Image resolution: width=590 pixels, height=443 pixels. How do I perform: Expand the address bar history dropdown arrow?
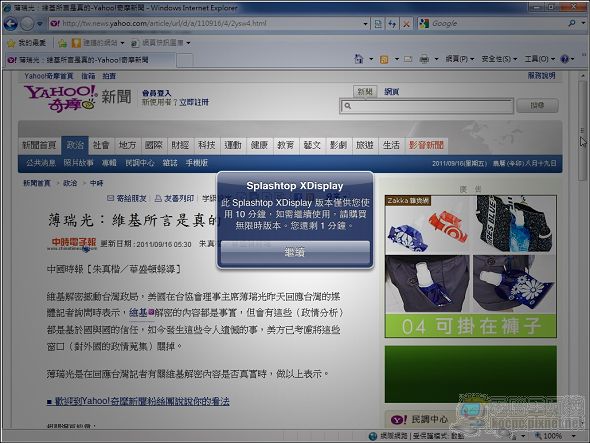point(365,24)
